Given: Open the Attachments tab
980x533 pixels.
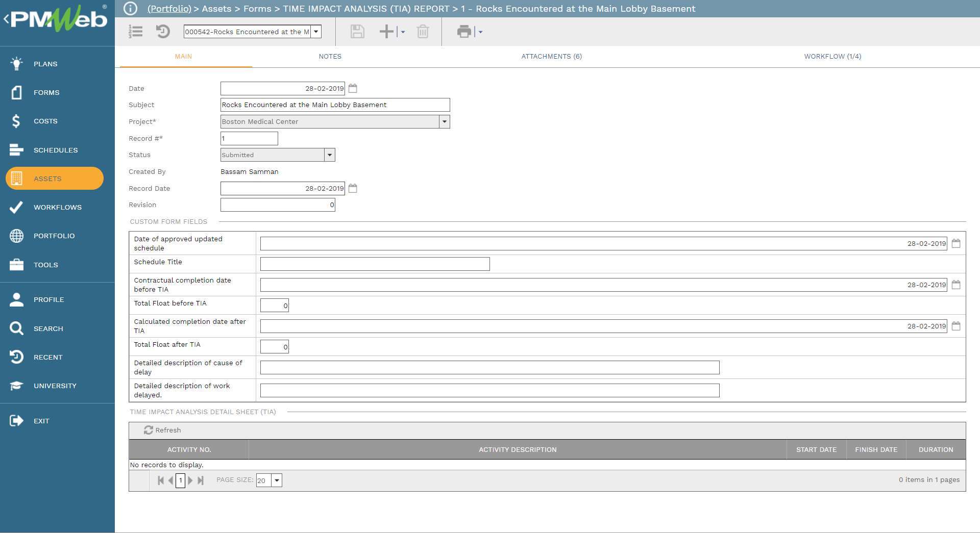Looking at the screenshot, I should 552,56.
